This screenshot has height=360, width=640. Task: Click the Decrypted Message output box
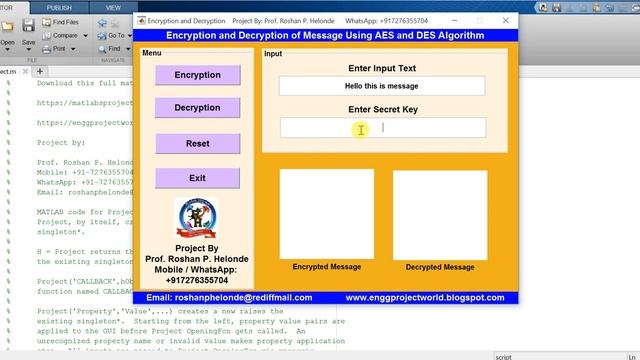click(x=440, y=215)
